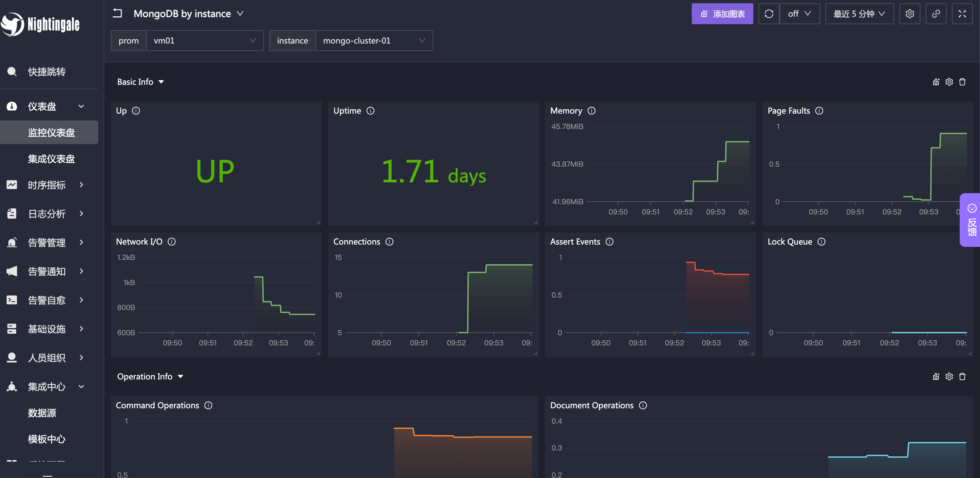
Task: Click info icon next to Up panel
Action: click(136, 111)
